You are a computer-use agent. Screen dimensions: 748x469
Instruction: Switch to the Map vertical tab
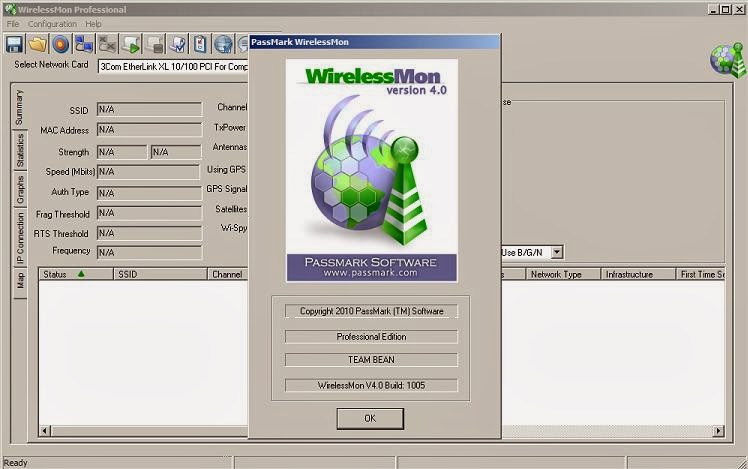click(20, 281)
